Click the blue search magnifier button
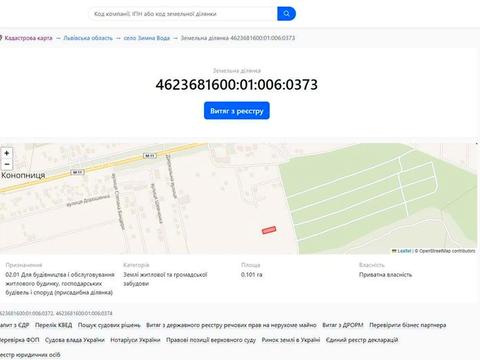This screenshot has width=480, height=360. (286, 14)
